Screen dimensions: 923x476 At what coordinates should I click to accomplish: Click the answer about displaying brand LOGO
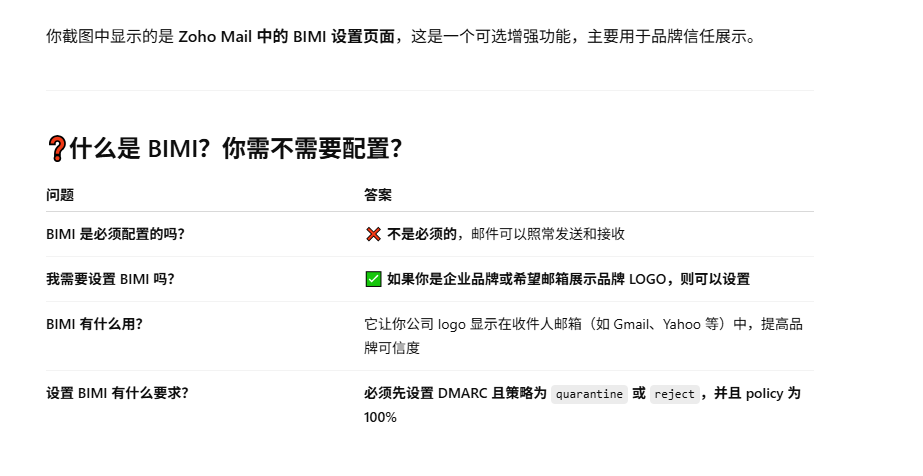click(x=569, y=279)
